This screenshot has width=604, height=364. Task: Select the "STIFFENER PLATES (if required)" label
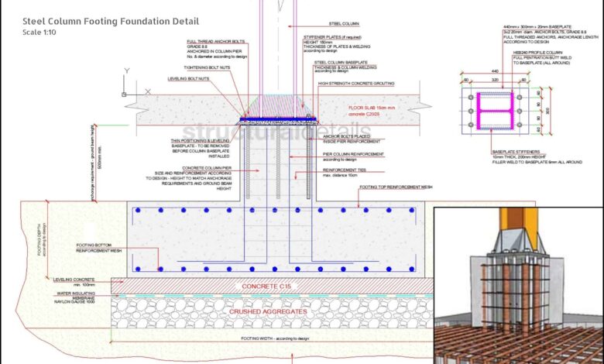(332, 37)
